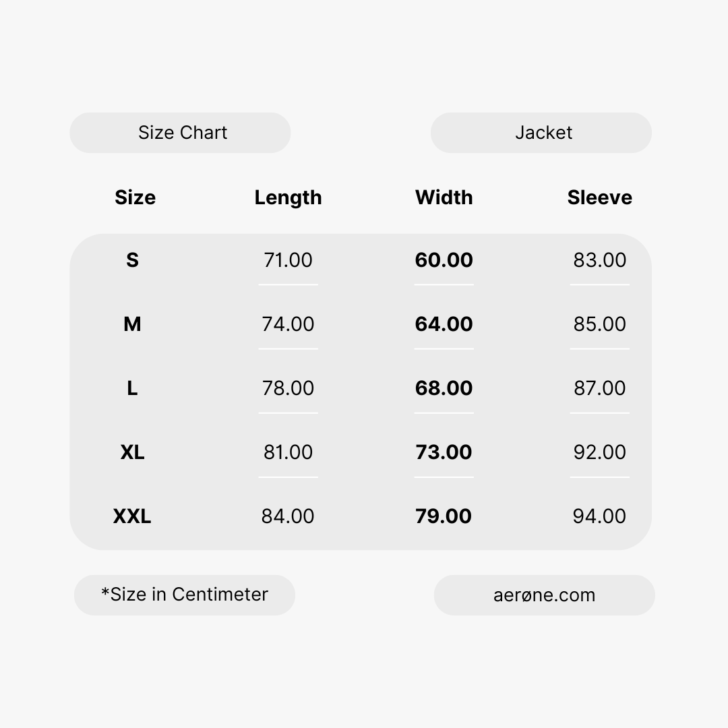Open the aerøne.com website link
728x728 pixels.
click(544, 595)
